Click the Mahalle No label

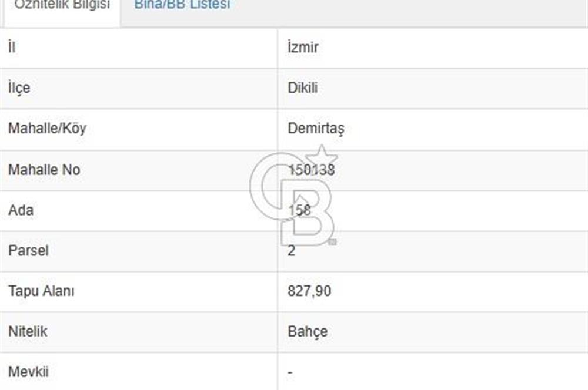[44, 170]
